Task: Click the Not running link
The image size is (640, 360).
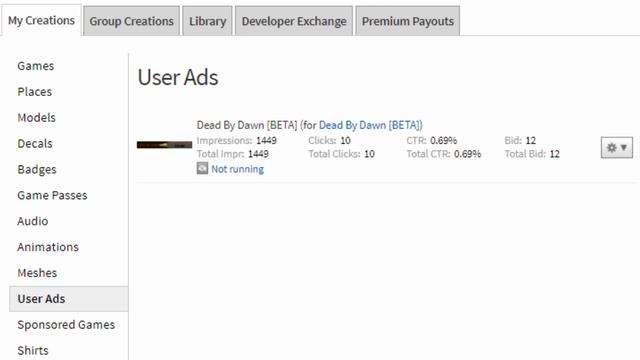Action: click(237, 169)
